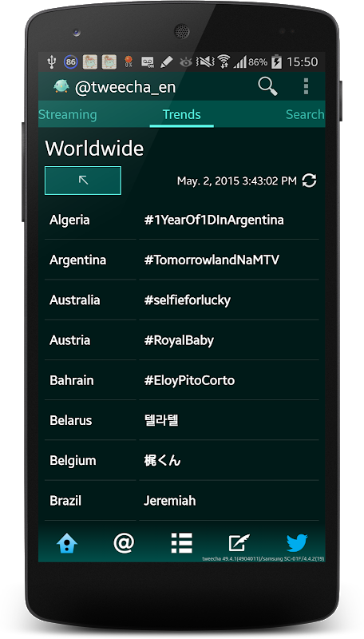This screenshot has width=364, height=639.
Task: Tap the tweecha avatar beside @tweecha_en
Action: coord(61,86)
